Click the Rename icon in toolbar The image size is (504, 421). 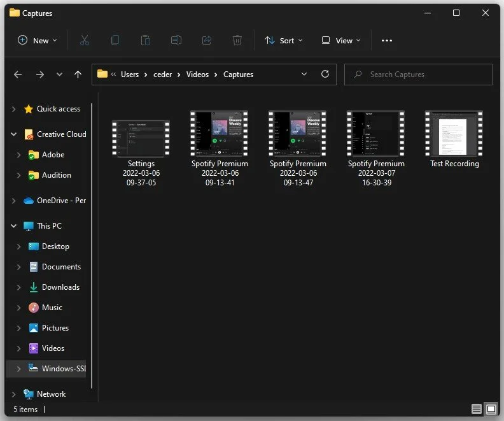click(x=176, y=41)
